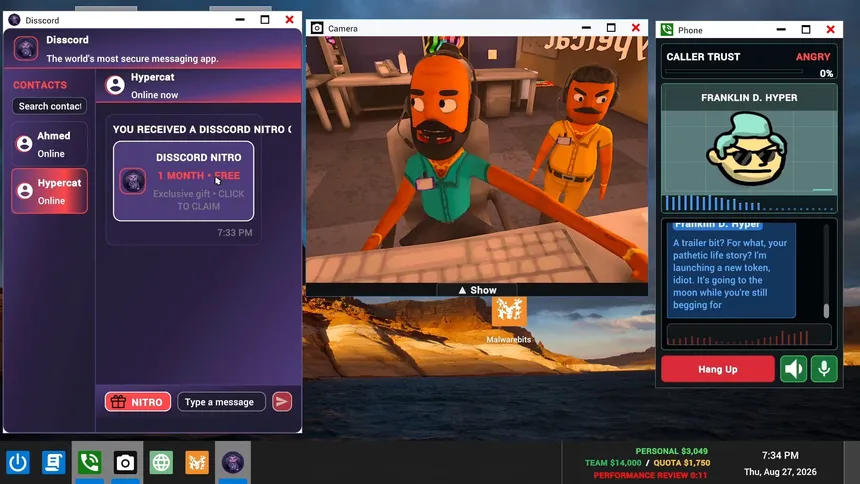
Task: Maximize the Phone window
Action: pos(806,29)
